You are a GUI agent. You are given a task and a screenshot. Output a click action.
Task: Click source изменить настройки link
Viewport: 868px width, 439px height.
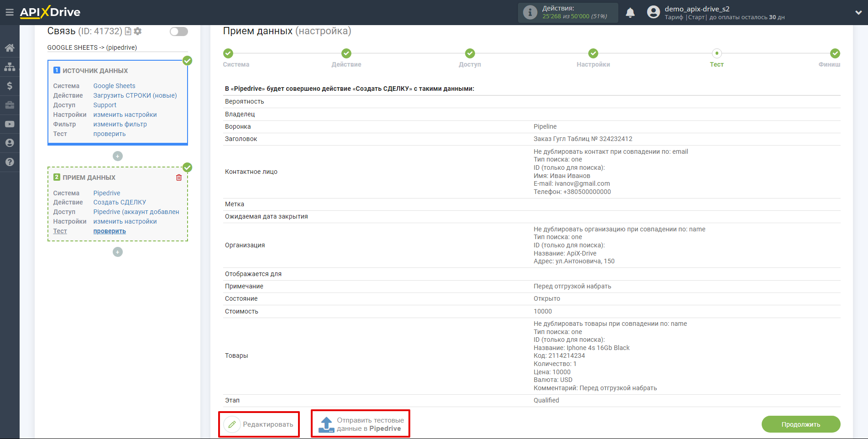(125, 115)
